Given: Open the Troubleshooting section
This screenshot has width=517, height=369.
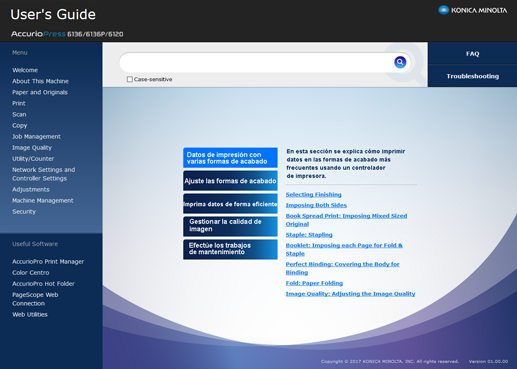Looking at the screenshot, I should tap(472, 76).
